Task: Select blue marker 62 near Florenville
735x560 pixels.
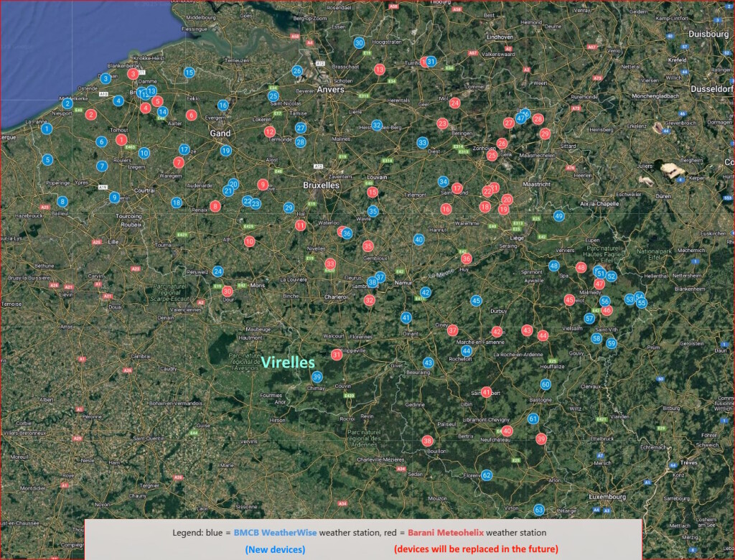Action: coord(487,475)
